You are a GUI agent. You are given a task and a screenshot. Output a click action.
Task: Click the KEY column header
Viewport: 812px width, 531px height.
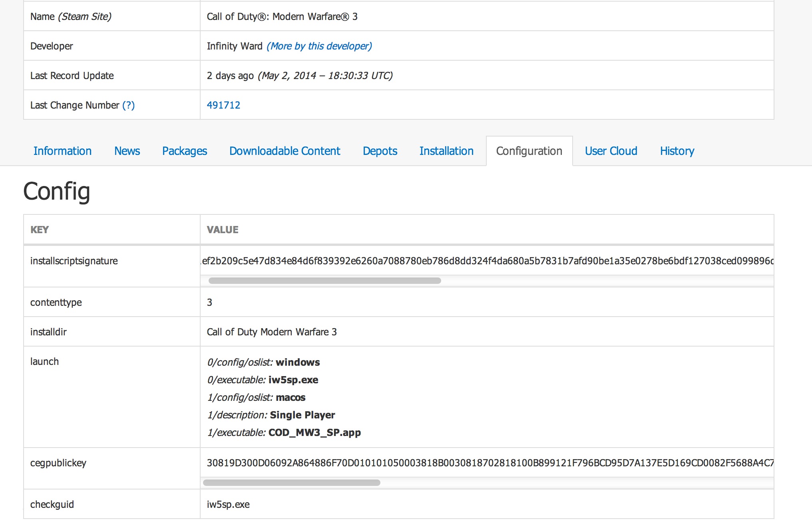point(112,230)
